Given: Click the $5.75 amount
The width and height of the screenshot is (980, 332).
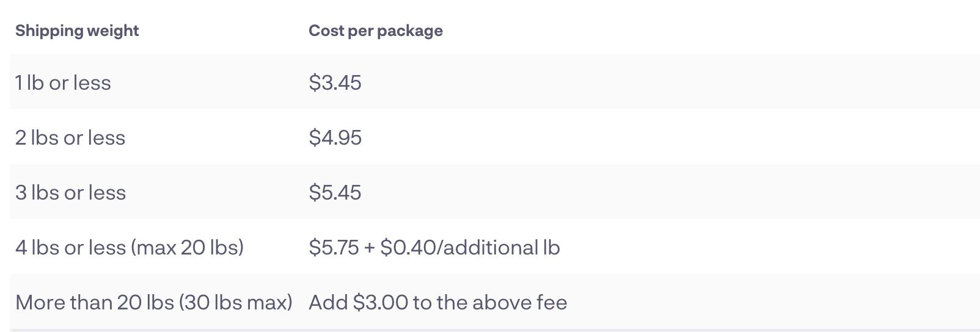Looking at the screenshot, I should (334, 247).
